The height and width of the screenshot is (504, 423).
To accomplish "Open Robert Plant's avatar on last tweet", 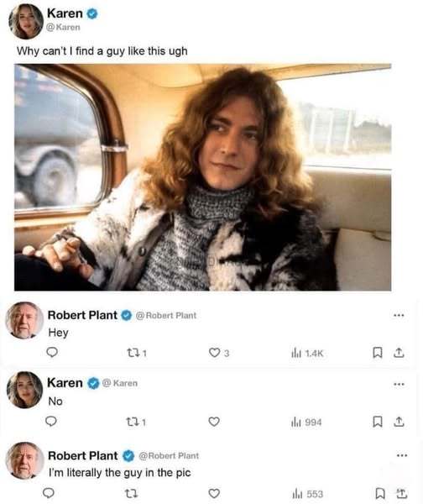I will coord(24,460).
